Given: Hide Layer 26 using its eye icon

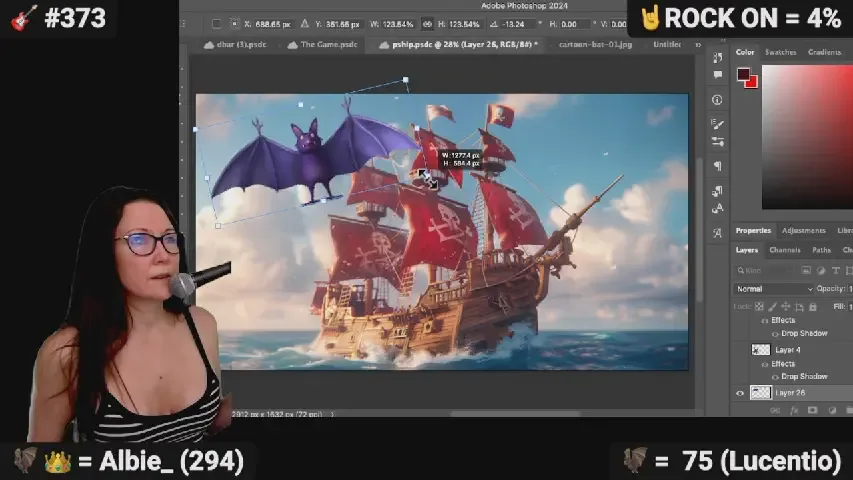Looking at the screenshot, I should [740, 393].
